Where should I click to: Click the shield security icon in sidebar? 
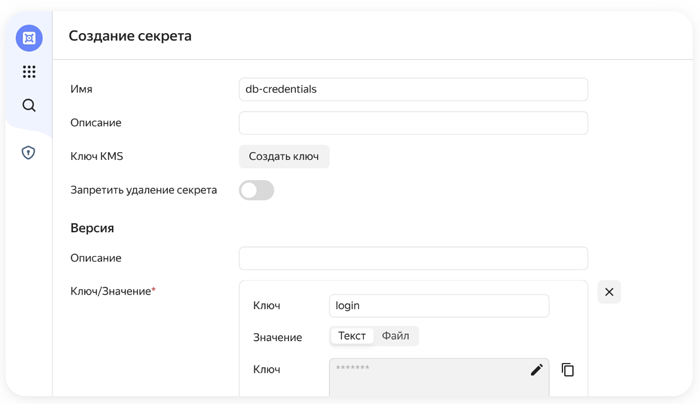click(x=29, y=153)
